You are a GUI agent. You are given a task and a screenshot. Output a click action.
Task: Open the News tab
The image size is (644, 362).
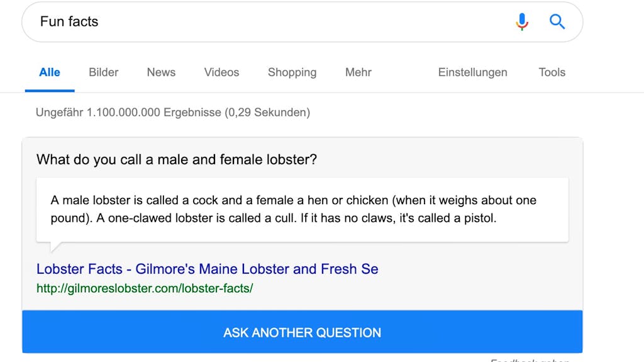click(x=161, y=72)
